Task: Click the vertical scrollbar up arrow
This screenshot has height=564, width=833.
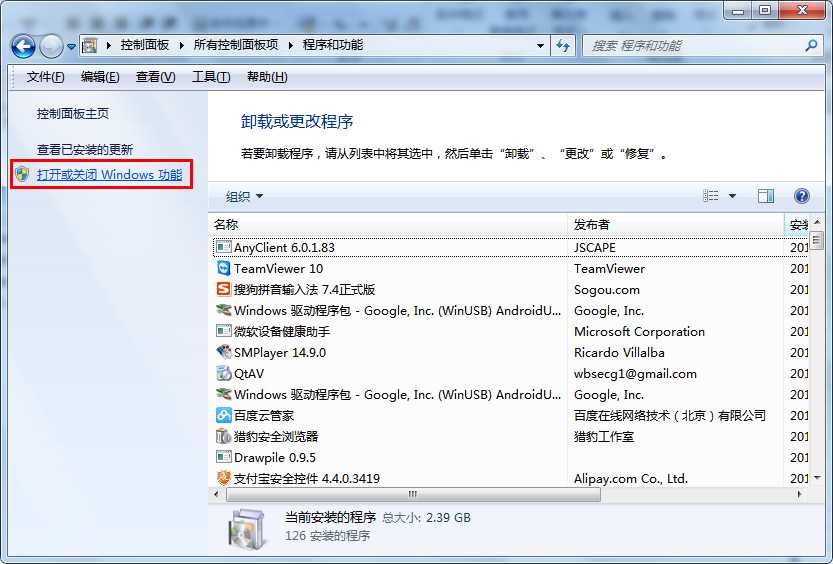Action: (x=817, y=222)
